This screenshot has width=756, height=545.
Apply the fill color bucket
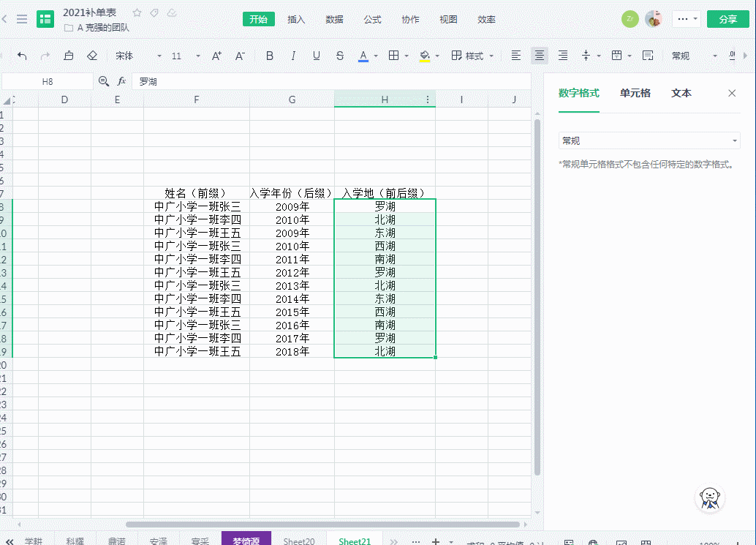424,56
